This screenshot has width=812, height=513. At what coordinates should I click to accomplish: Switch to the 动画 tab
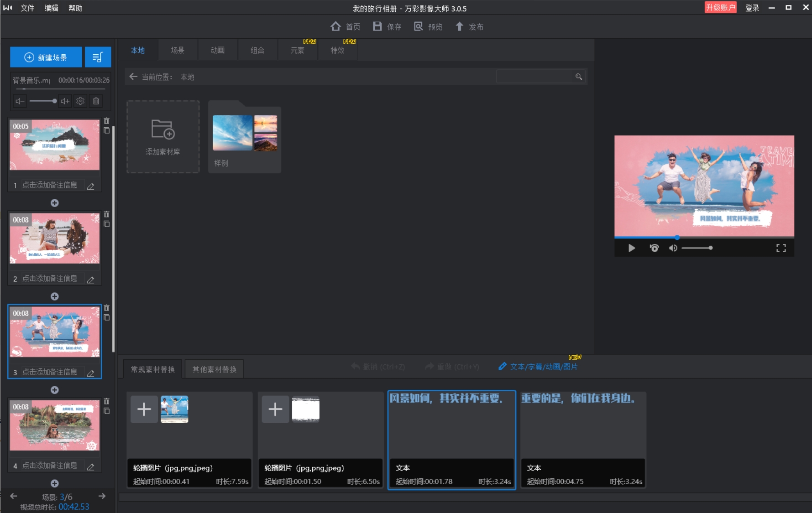click(217, 50)
